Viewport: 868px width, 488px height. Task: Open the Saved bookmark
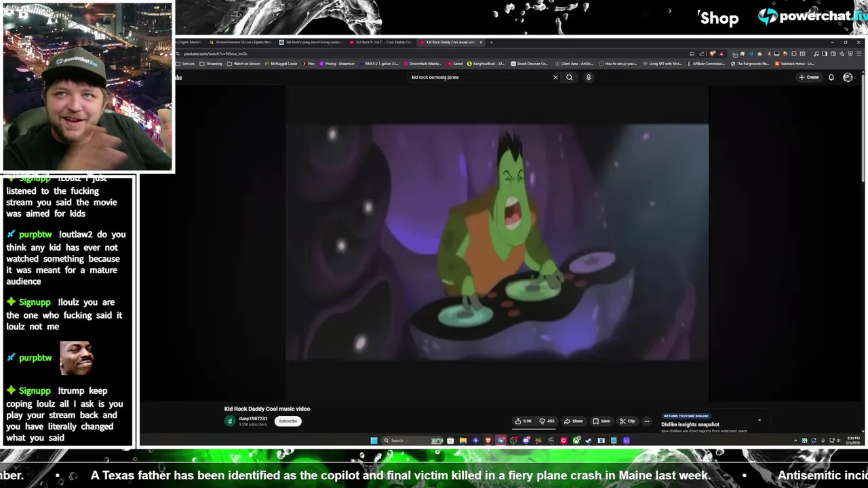[455, 64]
